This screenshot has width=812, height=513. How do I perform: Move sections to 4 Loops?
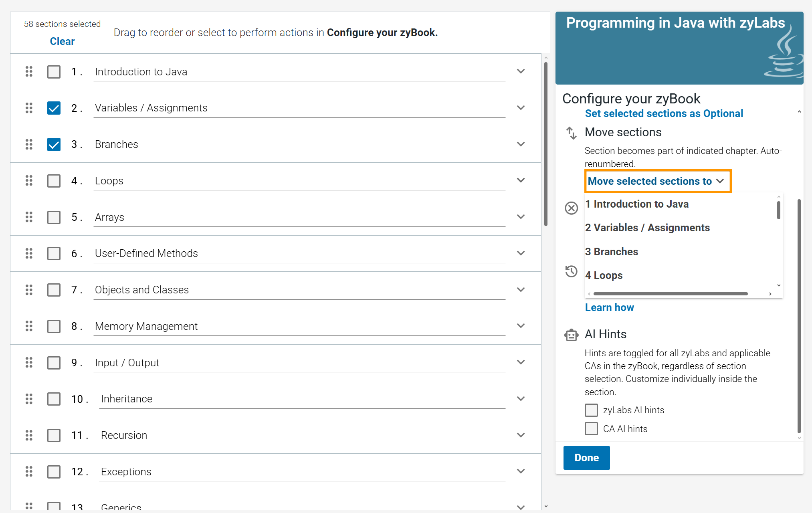coord(604,275)
